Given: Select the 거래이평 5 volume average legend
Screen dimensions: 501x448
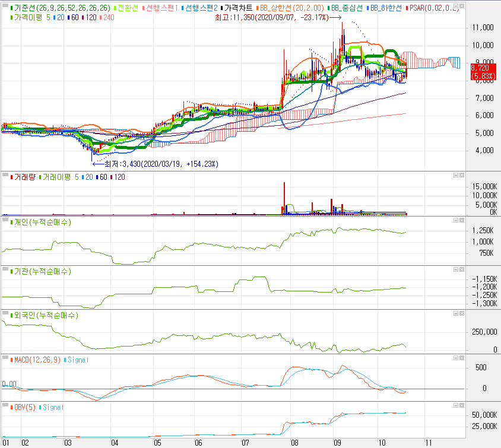Looking at the screenshot, I should tap(59, 177).
